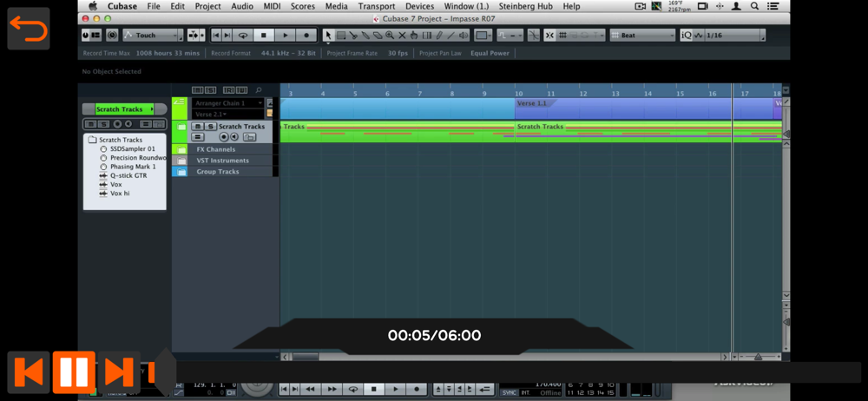Toggle Snap to Zero Crossing button

(x=533, y=35)
